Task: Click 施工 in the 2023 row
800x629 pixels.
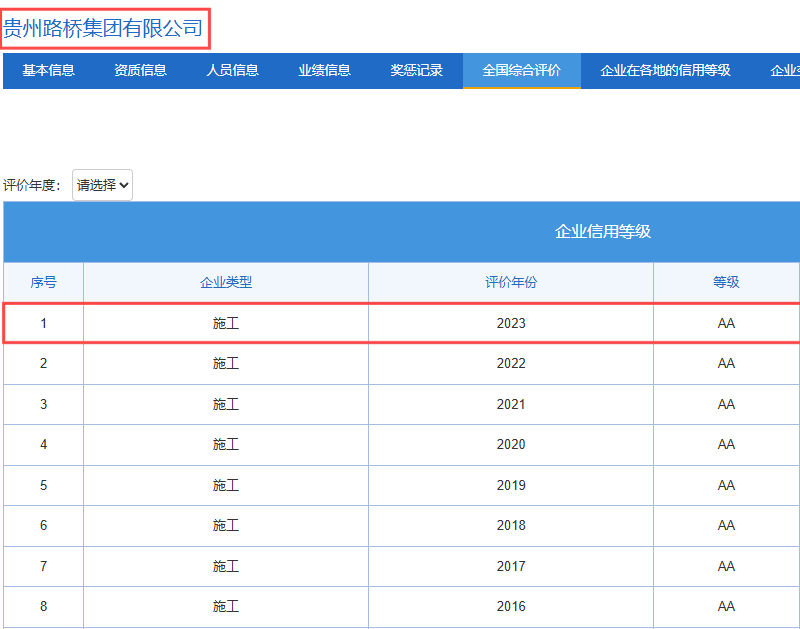Action: coord(226,323)
